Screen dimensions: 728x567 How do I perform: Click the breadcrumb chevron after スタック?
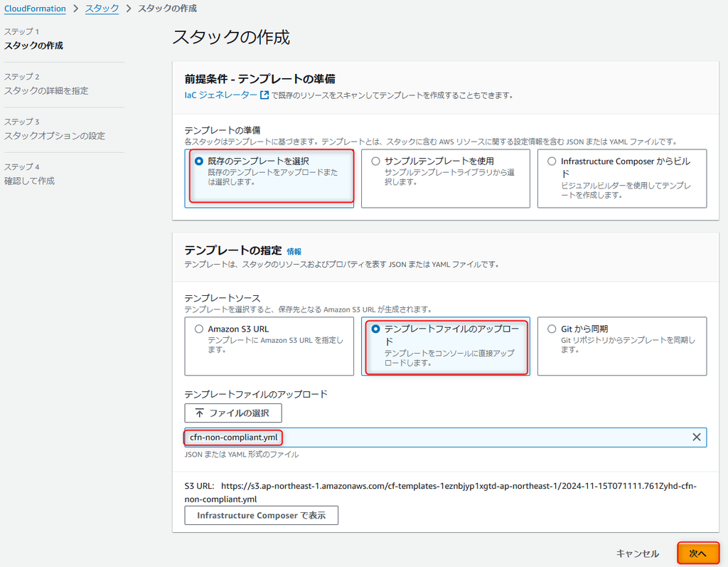[x=129, y=9]
